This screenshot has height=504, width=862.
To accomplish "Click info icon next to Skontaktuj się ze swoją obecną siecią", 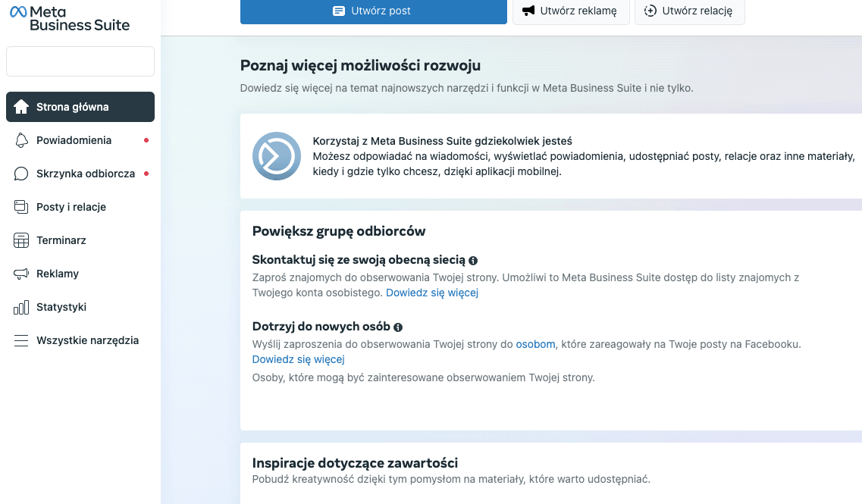I will pyautogui.click(x=473, y=261).
